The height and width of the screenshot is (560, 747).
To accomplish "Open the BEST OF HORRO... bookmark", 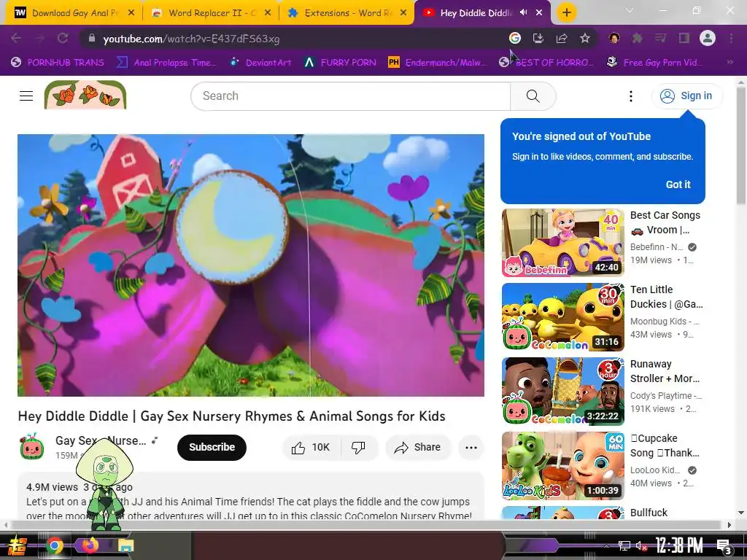I will [546, 62].
